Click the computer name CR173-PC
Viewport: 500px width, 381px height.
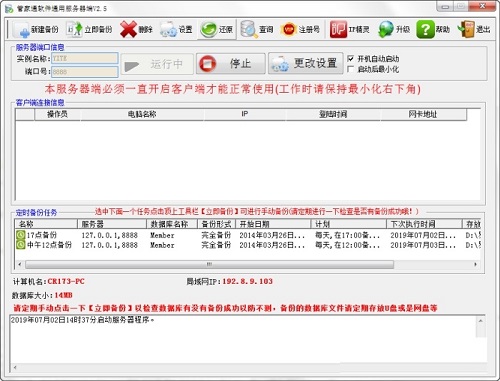(x=66, y=281)
